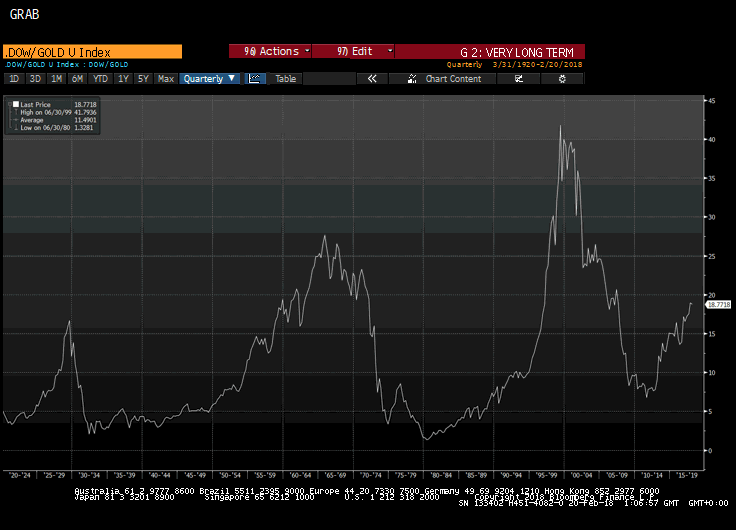Switch to Table view
The width and height of the screenshot is (736, 530).
point(285,79)
